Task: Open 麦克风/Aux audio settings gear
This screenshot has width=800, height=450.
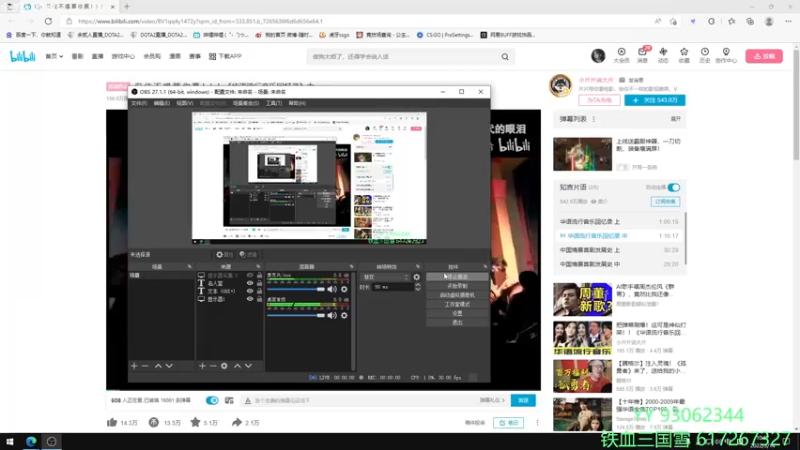Action: tap(344, 289)
